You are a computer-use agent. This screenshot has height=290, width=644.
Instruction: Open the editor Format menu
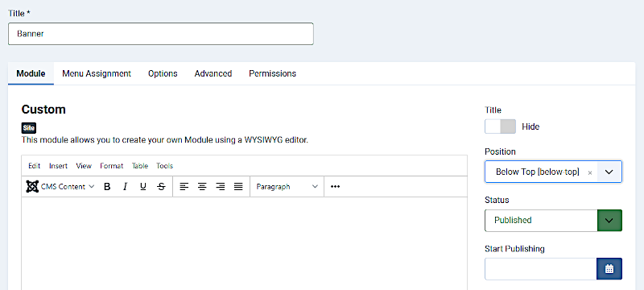(x=112, y=166)
